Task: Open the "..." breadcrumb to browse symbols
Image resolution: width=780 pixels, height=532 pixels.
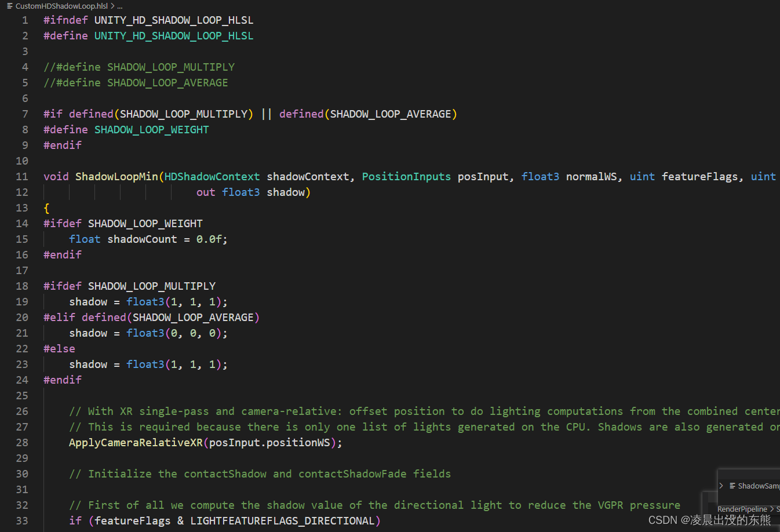Action: [119, 6]
